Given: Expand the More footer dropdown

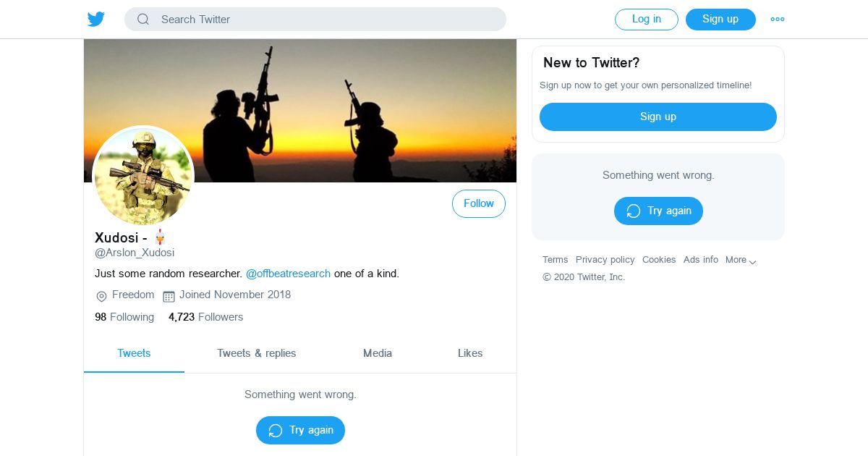Looking at the screenshot, I should [741, 260].
